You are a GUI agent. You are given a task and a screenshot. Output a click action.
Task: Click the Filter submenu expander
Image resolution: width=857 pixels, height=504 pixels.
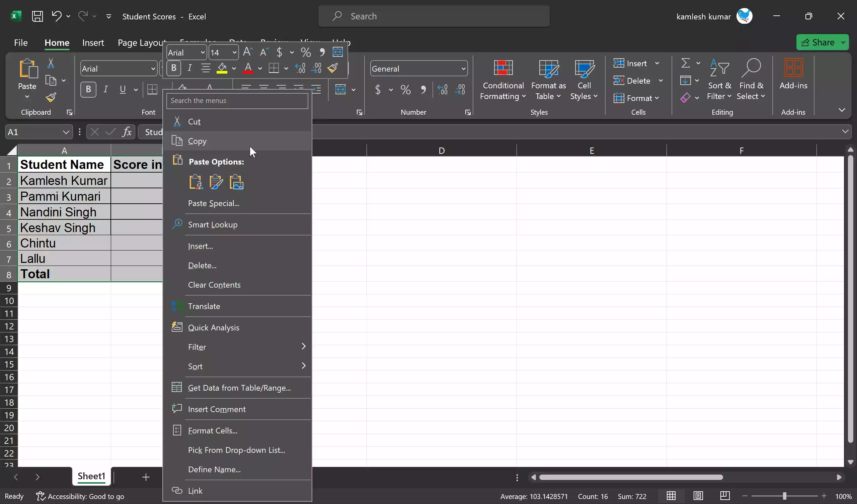pos(303,346)
